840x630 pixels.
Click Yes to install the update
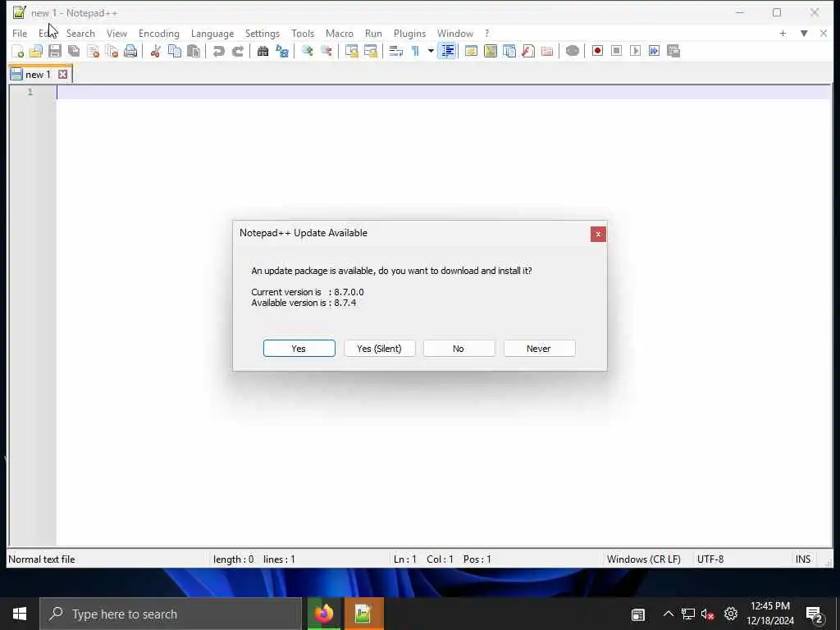point(299,348)
